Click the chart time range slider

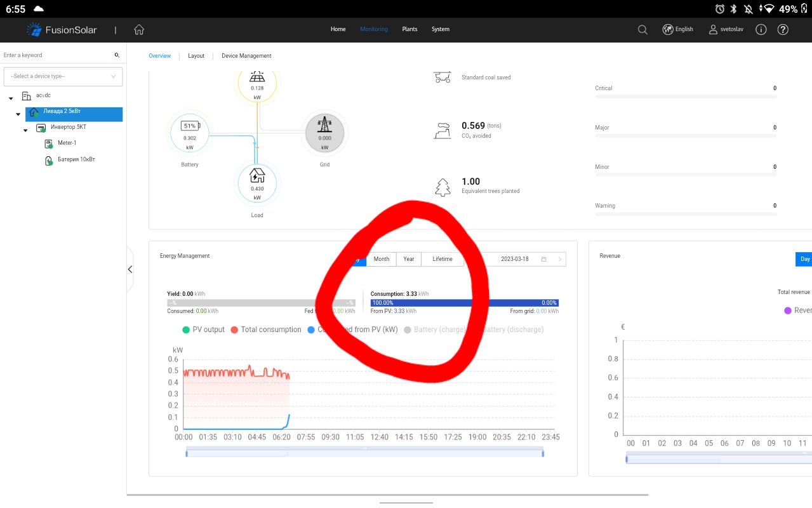pyautogui.click(x=364, y=453)
